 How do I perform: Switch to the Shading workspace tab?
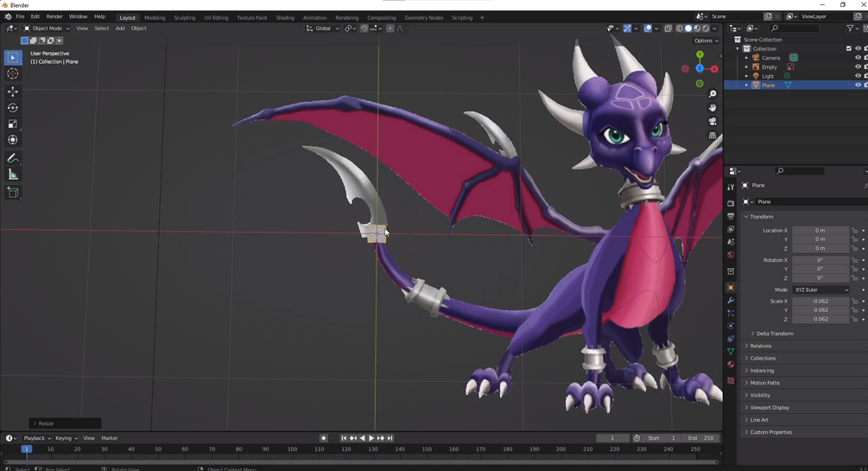pos(285,18)
